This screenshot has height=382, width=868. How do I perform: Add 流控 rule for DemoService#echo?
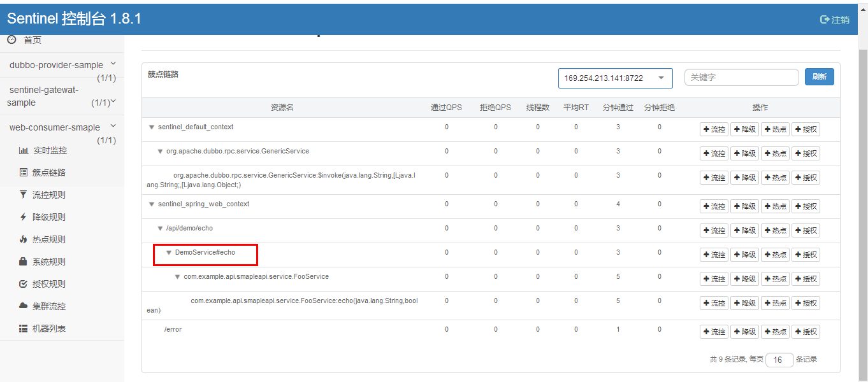point(714,255)
